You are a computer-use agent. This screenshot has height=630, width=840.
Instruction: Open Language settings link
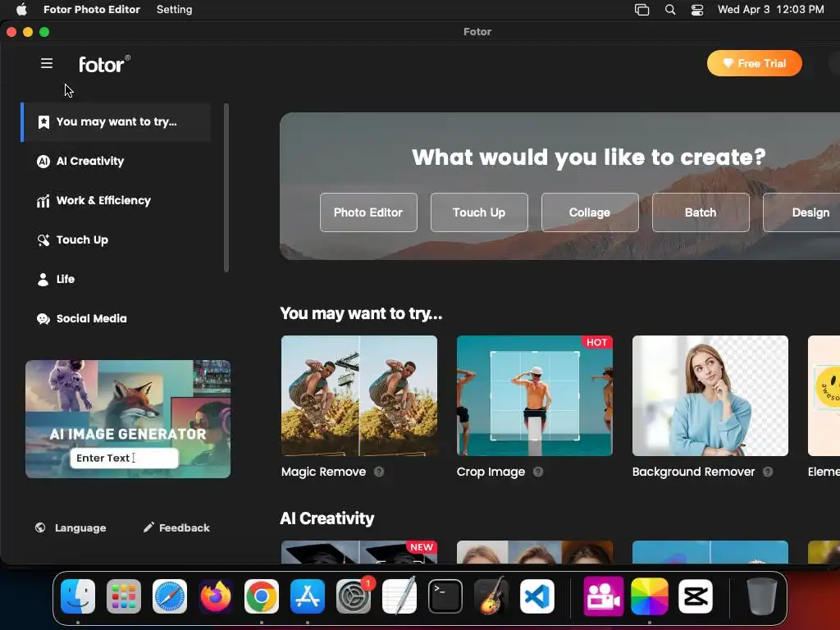(71, 527)
